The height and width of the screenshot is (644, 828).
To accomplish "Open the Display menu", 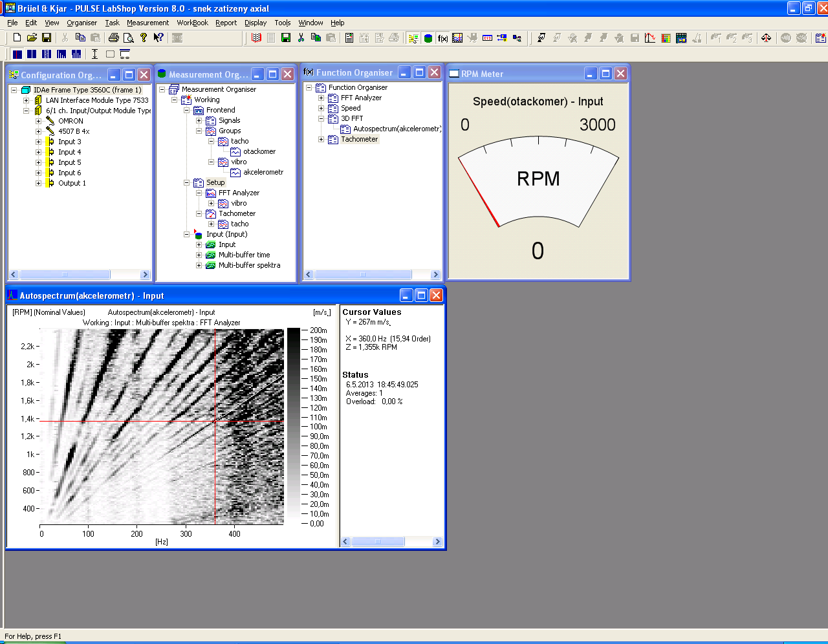I will pyautogui.click(x=256, y=23).
